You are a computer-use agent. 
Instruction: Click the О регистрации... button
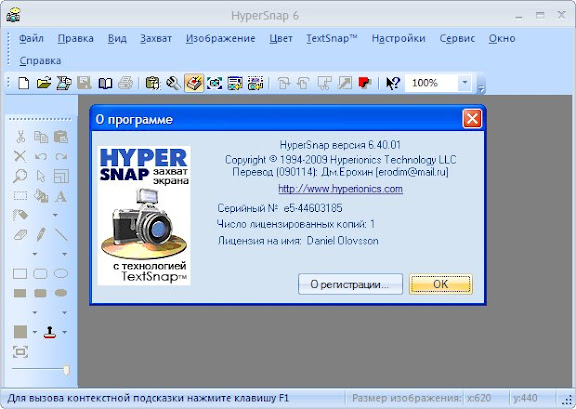[x=350, y=284]
